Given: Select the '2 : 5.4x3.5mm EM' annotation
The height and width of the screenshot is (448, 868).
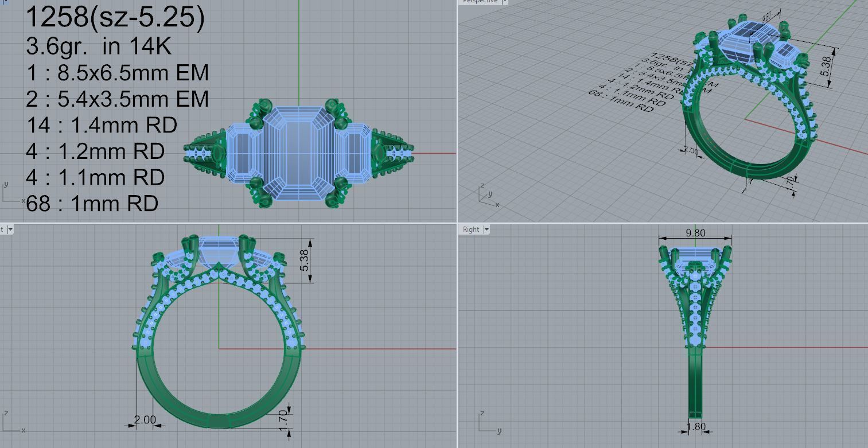Looking at the screenshot, I should 118,99.
